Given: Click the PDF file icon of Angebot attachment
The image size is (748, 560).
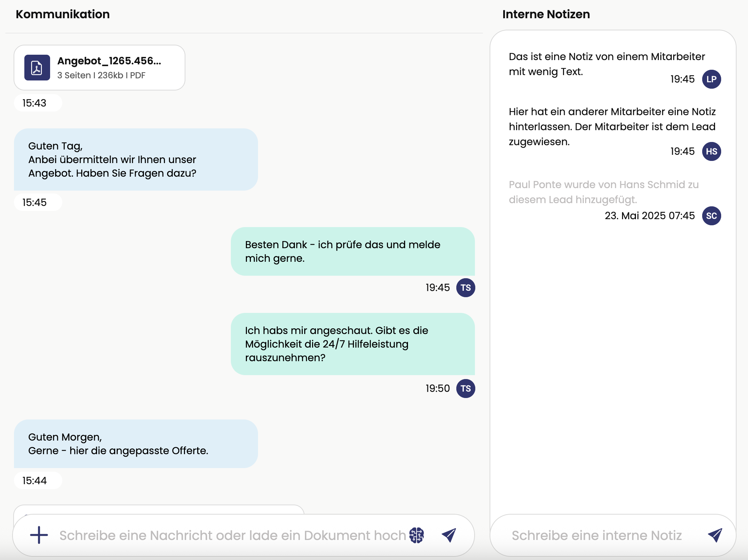Looking at the screenshot, I should pyautogui.click(x=37, y=68).
